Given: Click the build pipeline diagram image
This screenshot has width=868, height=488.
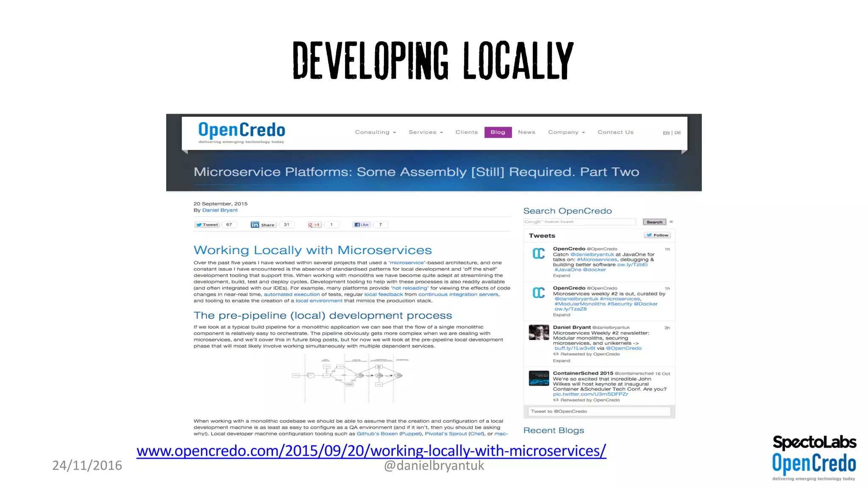Looking at the screenshot, I should 350,378.
